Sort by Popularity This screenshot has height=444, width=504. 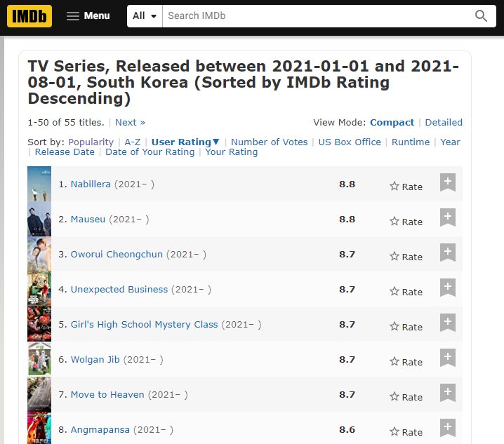coord(91,142)
